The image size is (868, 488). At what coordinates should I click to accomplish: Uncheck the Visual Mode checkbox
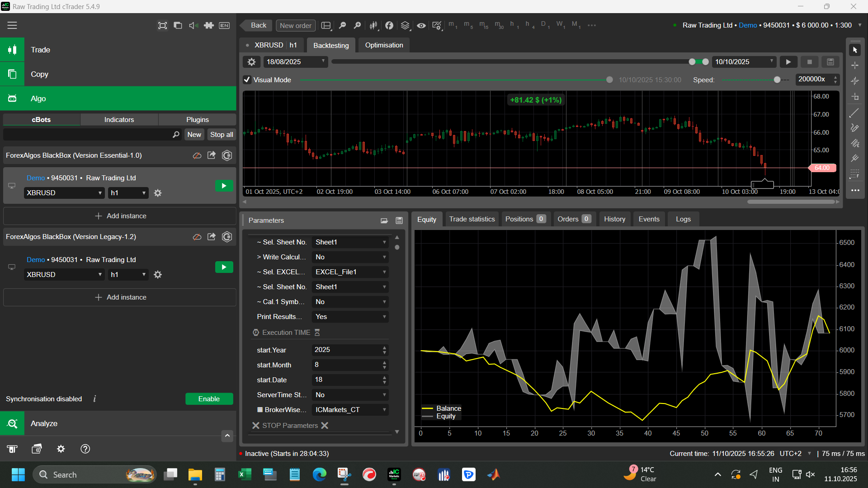pyautogui.click(x=247, y=80)
